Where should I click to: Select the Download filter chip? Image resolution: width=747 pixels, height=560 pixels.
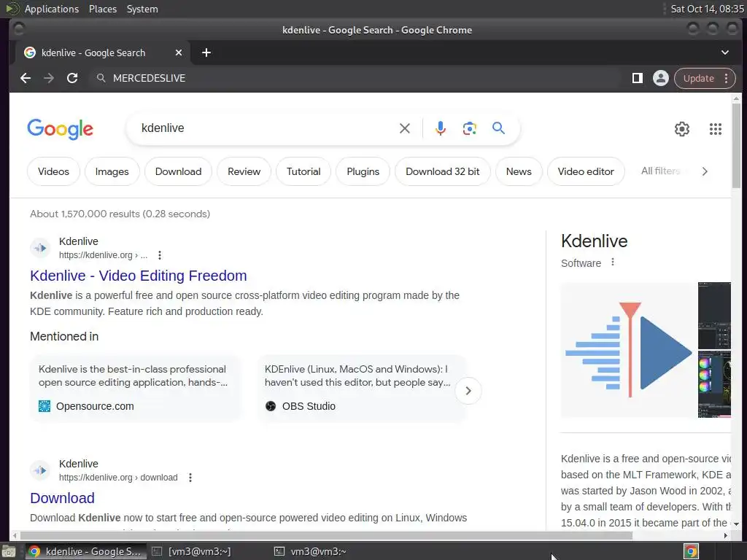tap(178, 171)
